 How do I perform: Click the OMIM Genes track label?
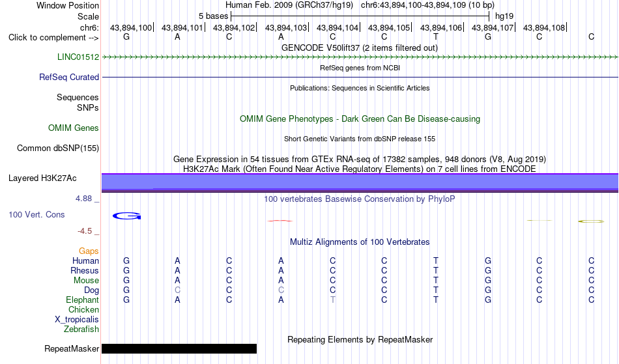[x=74, y=128]
